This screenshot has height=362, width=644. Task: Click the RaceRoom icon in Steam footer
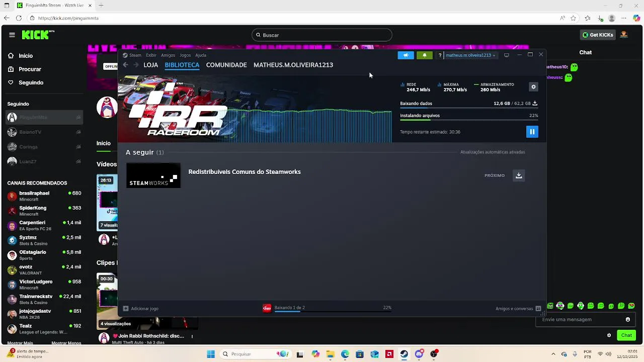(267, 308)
